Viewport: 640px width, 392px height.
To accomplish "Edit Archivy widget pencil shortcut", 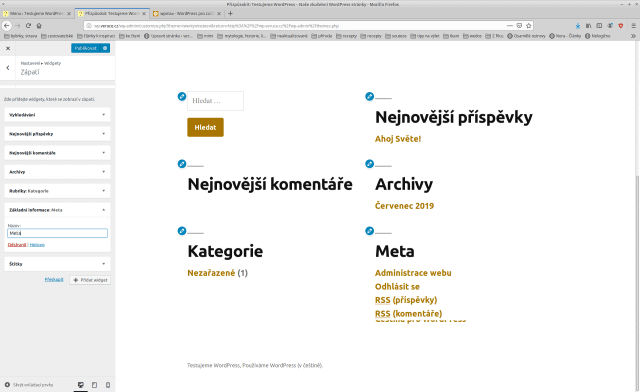I will [369, 164].
